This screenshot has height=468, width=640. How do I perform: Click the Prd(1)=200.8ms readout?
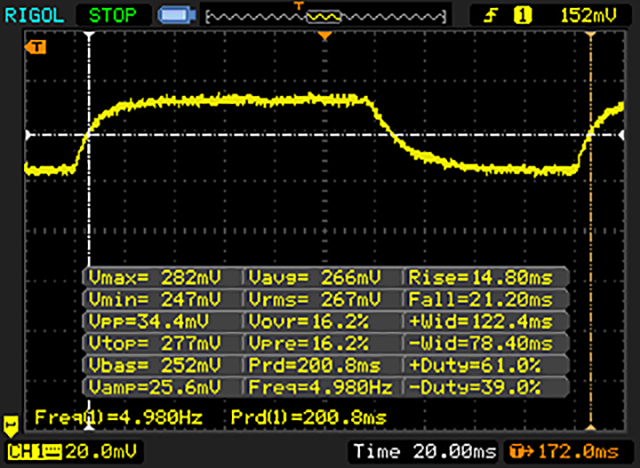point(309,415)
